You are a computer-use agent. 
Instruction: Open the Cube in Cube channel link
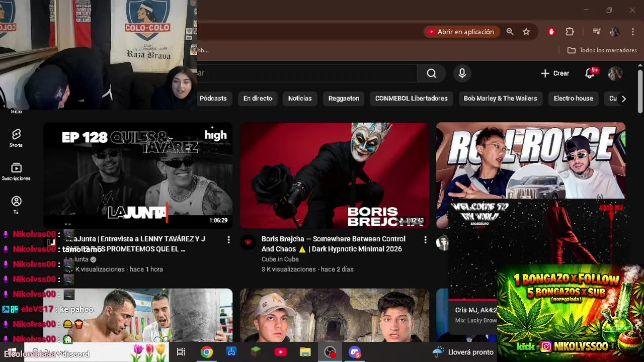[x=280, y=259]
